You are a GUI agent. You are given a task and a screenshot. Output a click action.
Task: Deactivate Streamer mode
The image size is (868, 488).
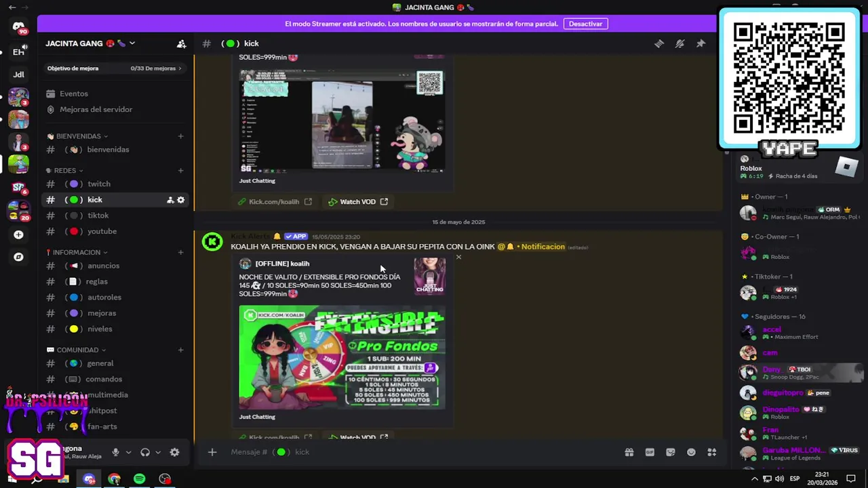coord(585,24)
